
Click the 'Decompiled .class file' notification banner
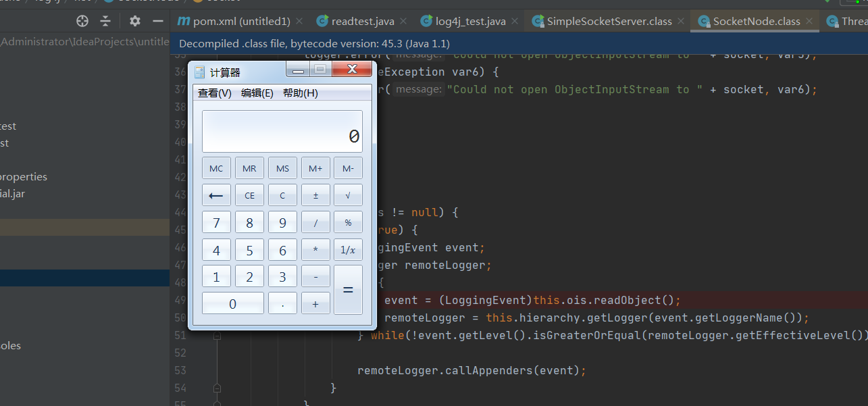(x=519, y=44)
